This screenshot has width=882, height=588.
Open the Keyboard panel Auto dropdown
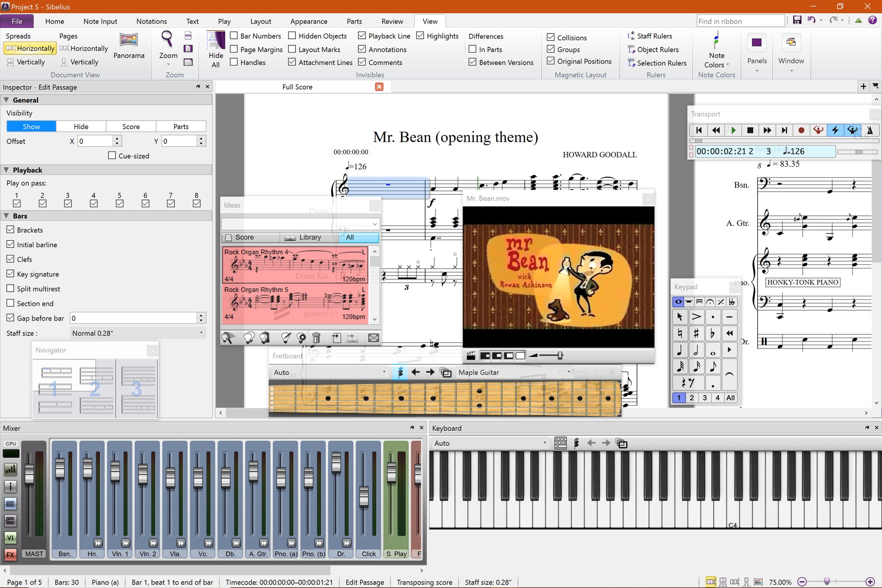click(490, 443)
